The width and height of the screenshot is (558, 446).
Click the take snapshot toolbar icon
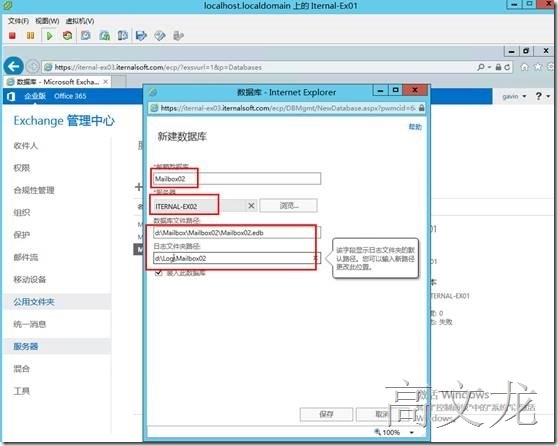coord(86,36)
